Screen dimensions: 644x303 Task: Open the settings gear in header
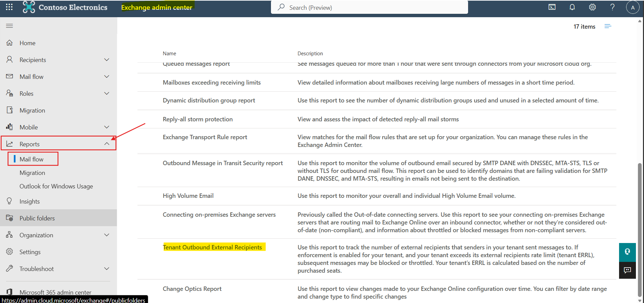pos(592,7)
